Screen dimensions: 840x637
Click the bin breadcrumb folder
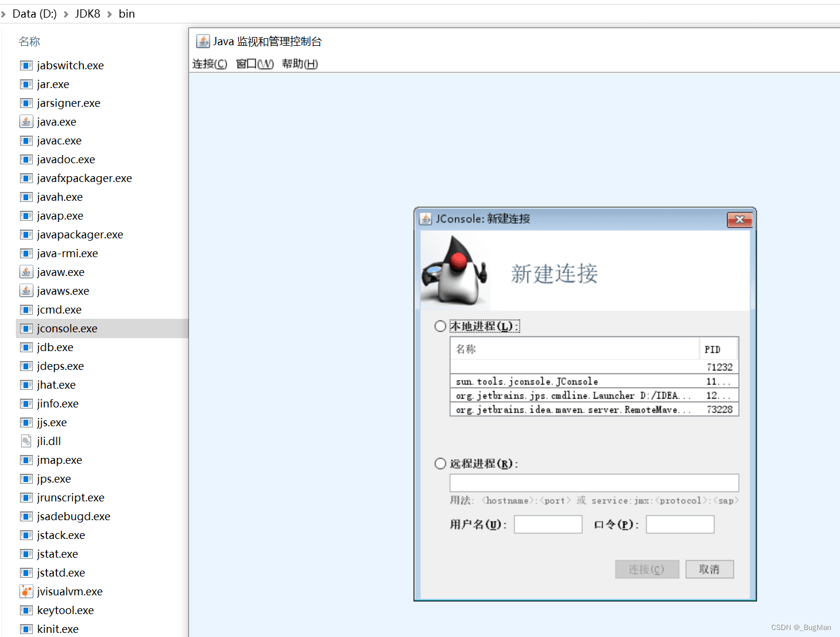(127, 14)
